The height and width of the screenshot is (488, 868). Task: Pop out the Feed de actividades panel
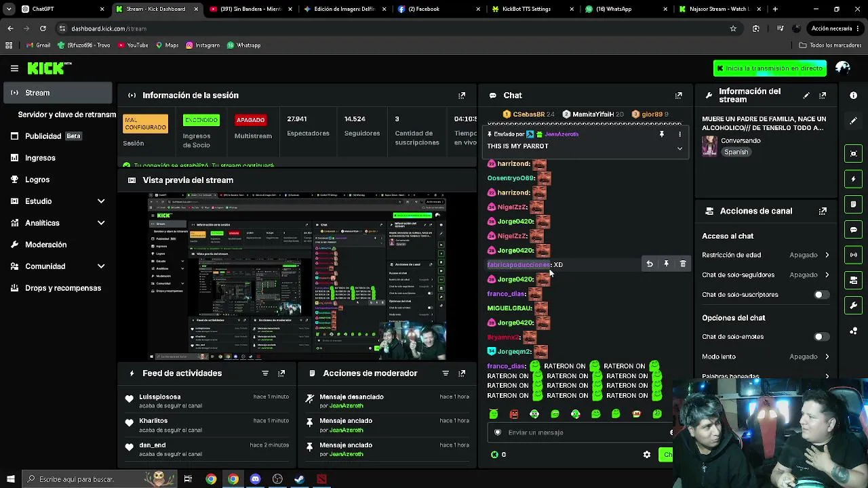[x=281, y=373]
